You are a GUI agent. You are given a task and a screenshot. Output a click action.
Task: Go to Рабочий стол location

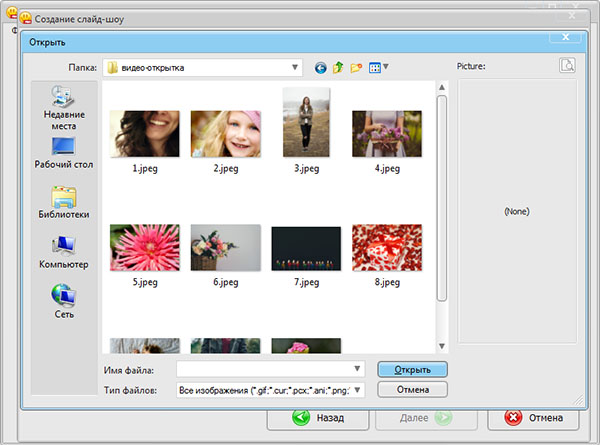pos(63,152)
